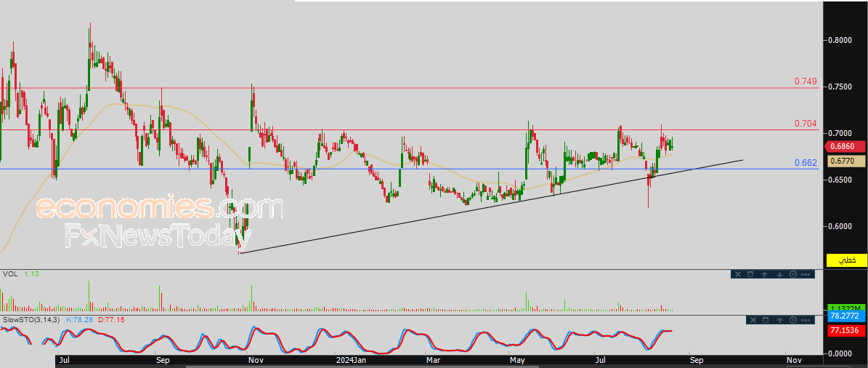Select the 0.704 resistance line label
The height and width of the screenshot is (368, 868).
[805, 124]
